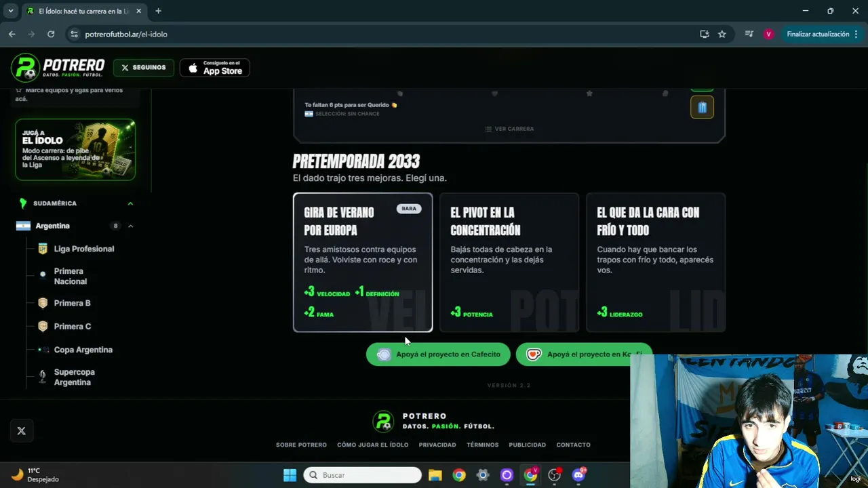Click the Supercopa Argentina trophy icon

click(x=43, y=377)
